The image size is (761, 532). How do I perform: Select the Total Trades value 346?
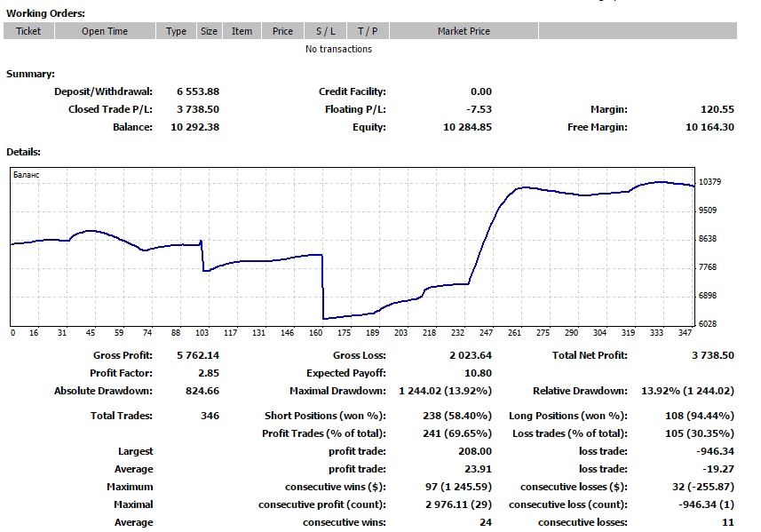click(210, 416)
